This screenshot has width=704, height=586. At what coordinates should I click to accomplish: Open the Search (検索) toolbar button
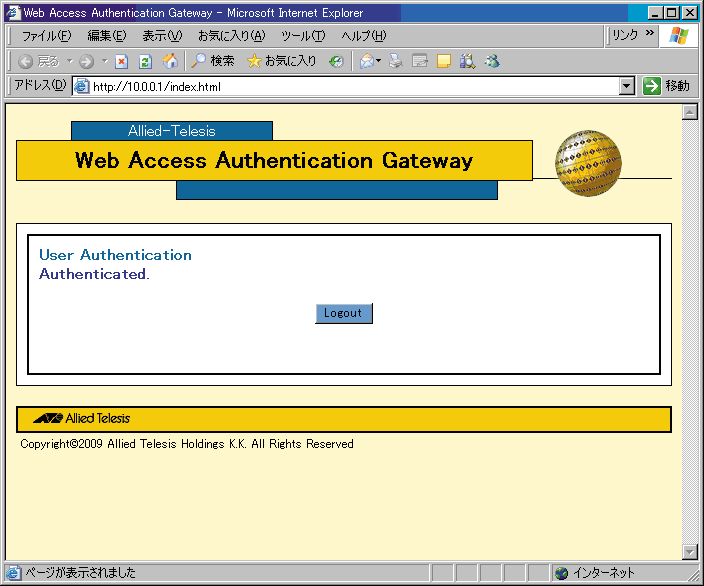213,61
